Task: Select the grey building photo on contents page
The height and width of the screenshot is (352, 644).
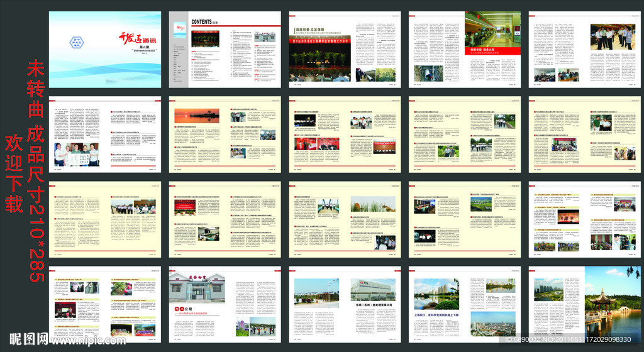Action: (x=265, y=37)
